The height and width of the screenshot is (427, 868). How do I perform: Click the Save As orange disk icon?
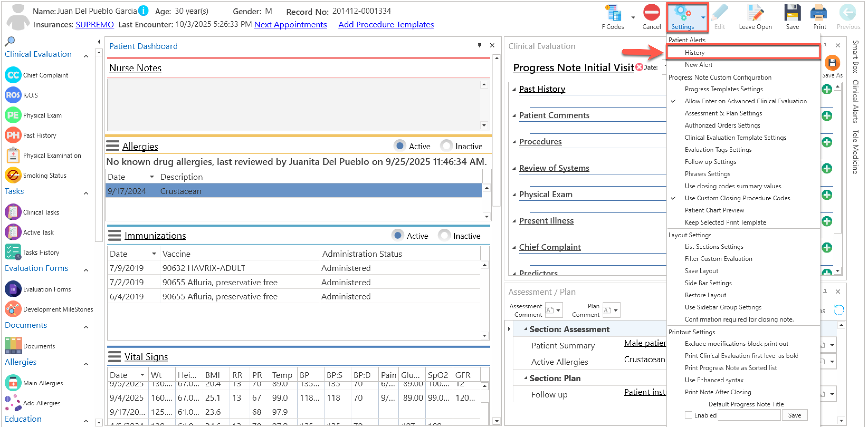click(x=832, y=63)
